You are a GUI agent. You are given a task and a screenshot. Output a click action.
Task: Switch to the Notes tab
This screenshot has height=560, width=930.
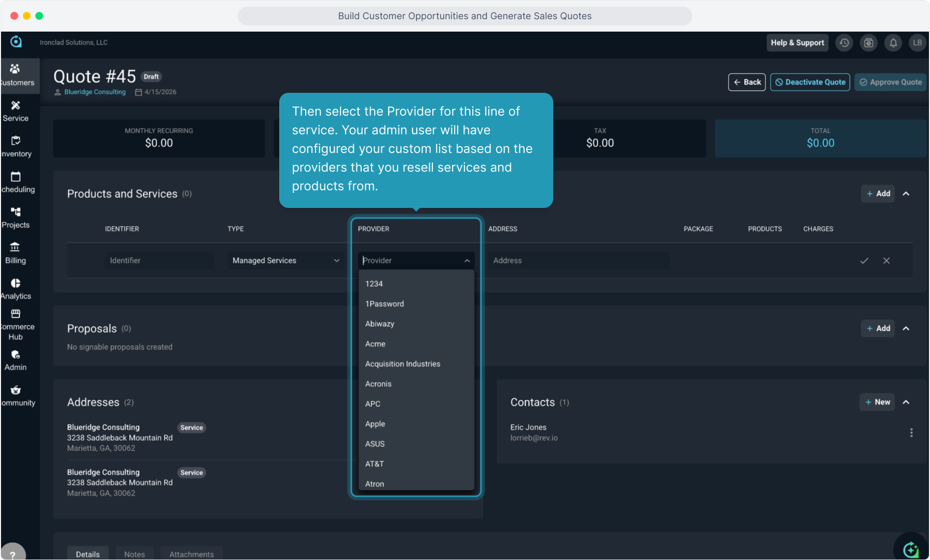(x=134, y=554)
